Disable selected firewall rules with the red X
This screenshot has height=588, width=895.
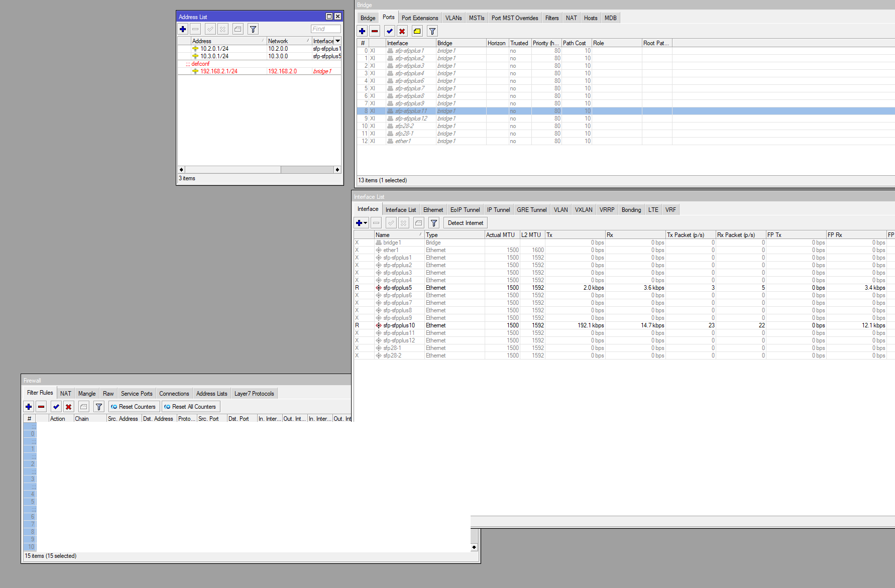[69, 407]
